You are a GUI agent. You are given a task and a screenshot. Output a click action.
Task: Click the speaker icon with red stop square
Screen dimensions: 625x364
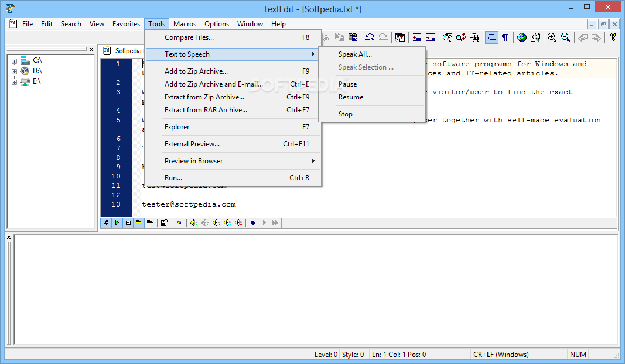click(x=238, y=222)
